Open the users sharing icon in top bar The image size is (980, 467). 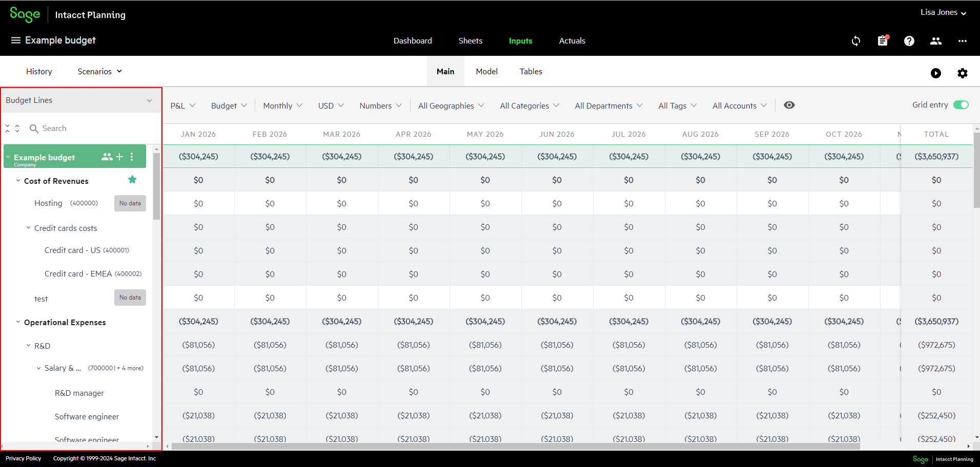point(936,41)
